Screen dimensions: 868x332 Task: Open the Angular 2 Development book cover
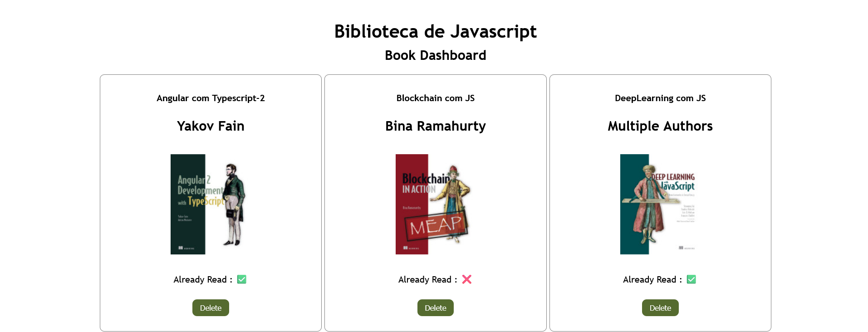pos(211,204)
